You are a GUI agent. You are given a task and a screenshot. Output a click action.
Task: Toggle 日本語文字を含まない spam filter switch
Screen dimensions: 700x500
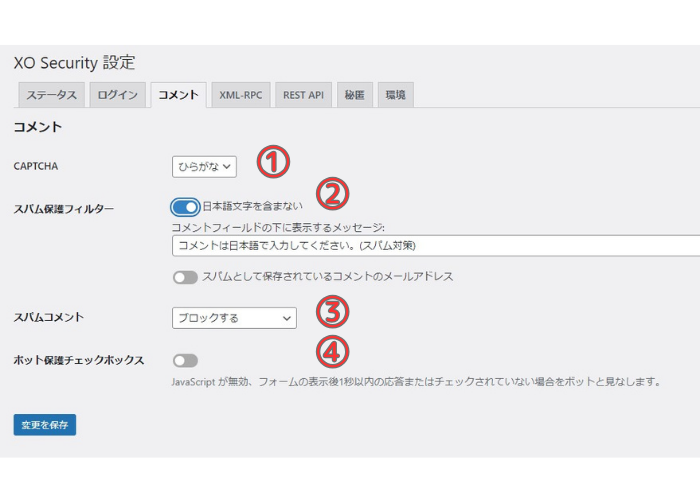pos(185,207)
